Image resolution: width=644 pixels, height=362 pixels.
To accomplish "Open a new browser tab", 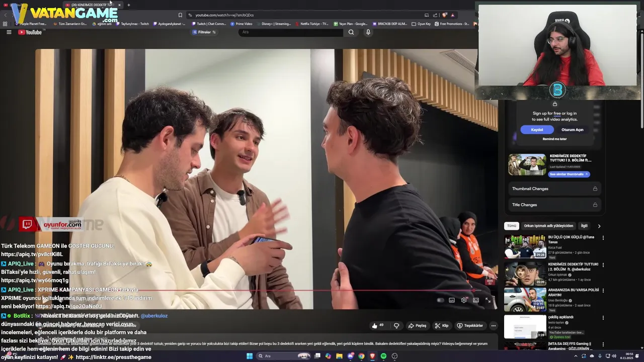I will (128, 5).
